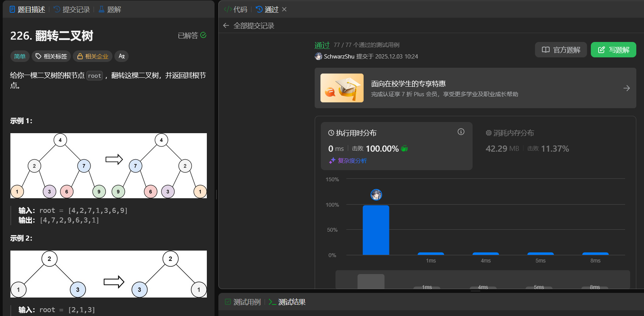Close the 通过 submission tab
Viewport: 644px width, 316px height.
(x=284, y=9)
